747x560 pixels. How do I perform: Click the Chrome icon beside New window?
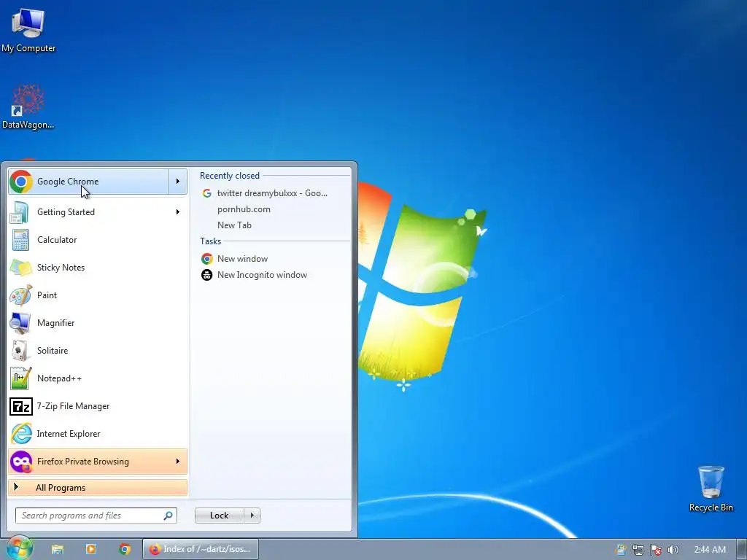(206, 259)
